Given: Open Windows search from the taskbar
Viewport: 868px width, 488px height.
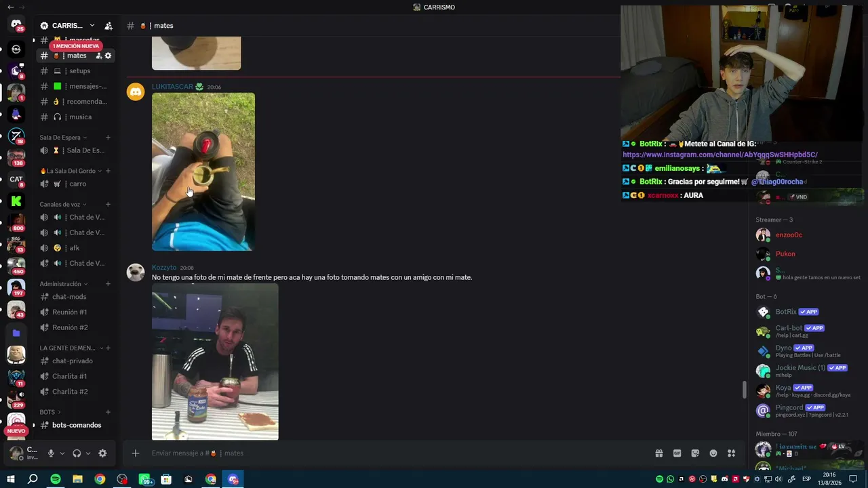Looking at the screenshot, I should pos(33,479).
